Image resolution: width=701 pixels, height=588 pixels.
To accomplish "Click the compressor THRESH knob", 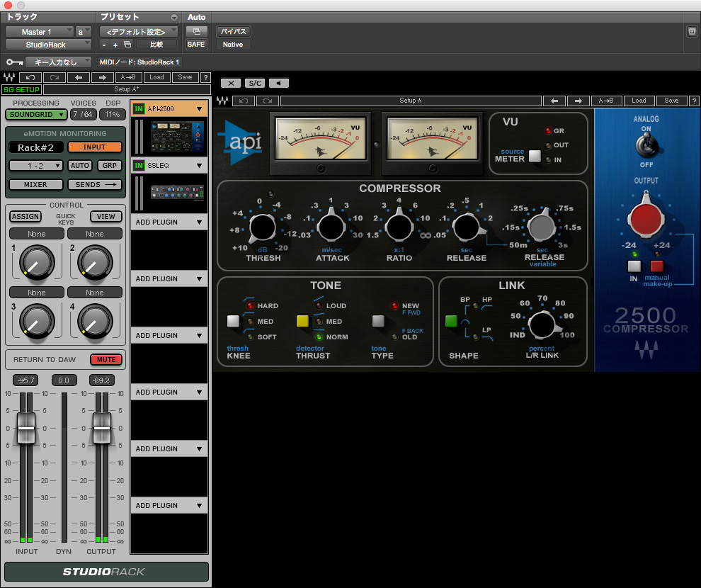I will coord(263,227).
